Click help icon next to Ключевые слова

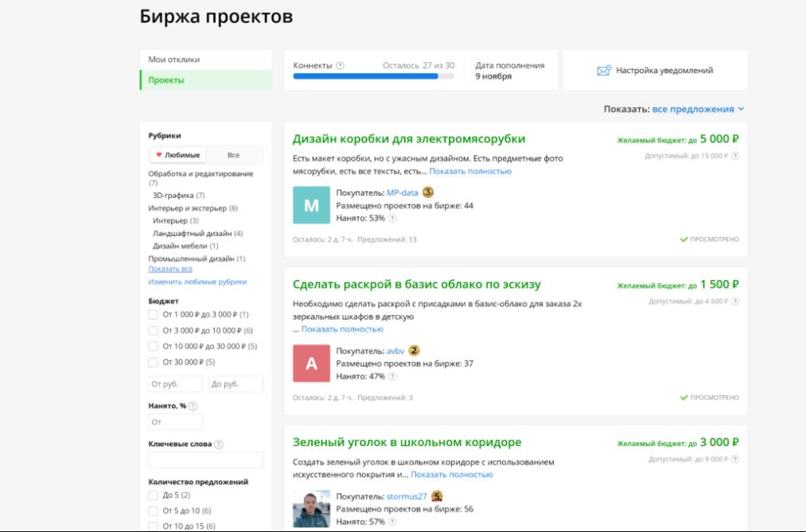(x=219, y=445)
